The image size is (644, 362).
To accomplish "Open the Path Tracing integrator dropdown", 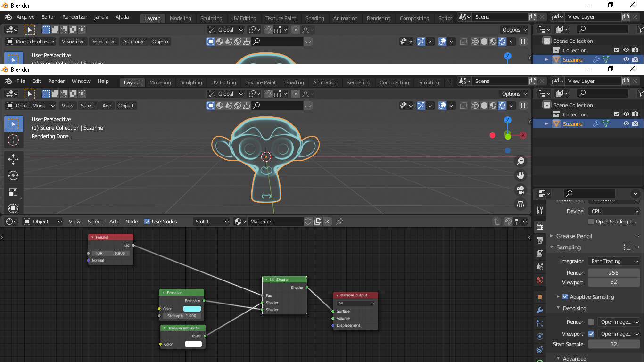I will pyautogui.click(x=614, y=261).
